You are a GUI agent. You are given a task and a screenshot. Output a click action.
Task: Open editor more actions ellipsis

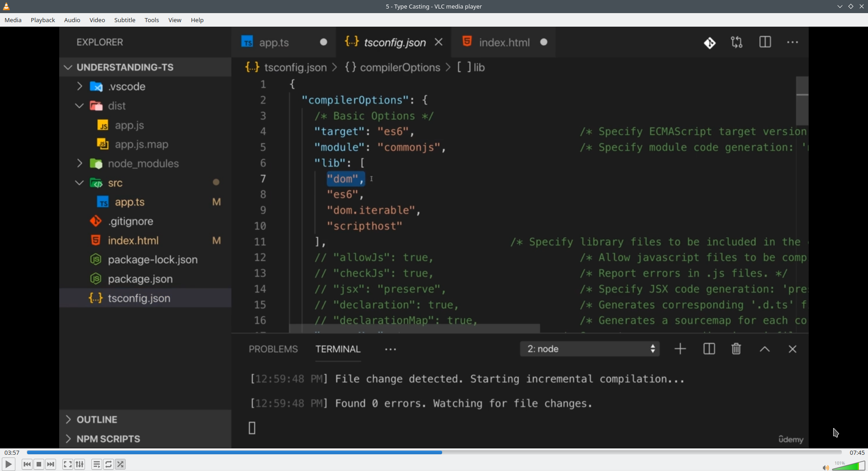pos(793,42)
